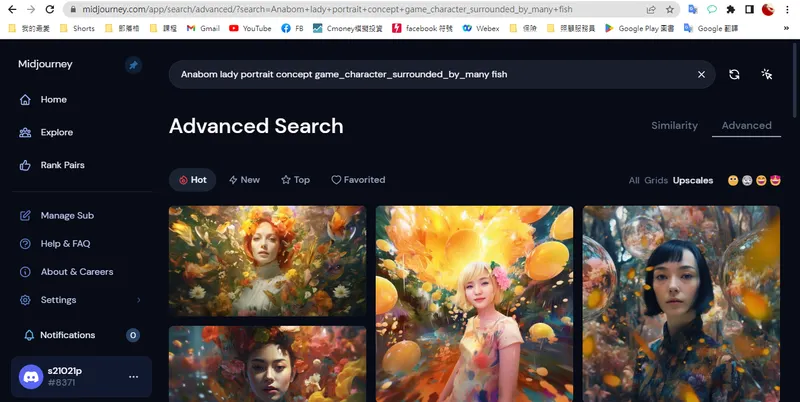Filter results by Upscales
800x402 pixels.
693,180
